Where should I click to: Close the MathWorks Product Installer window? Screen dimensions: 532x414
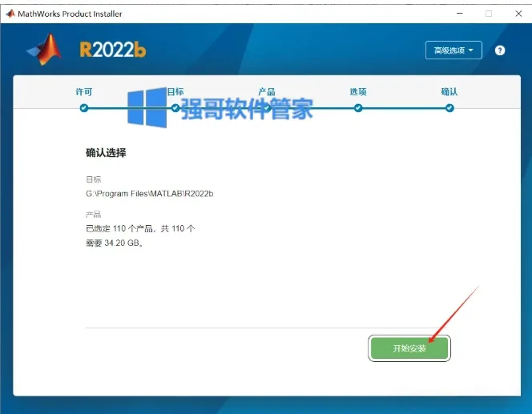[x=518, y=14]
